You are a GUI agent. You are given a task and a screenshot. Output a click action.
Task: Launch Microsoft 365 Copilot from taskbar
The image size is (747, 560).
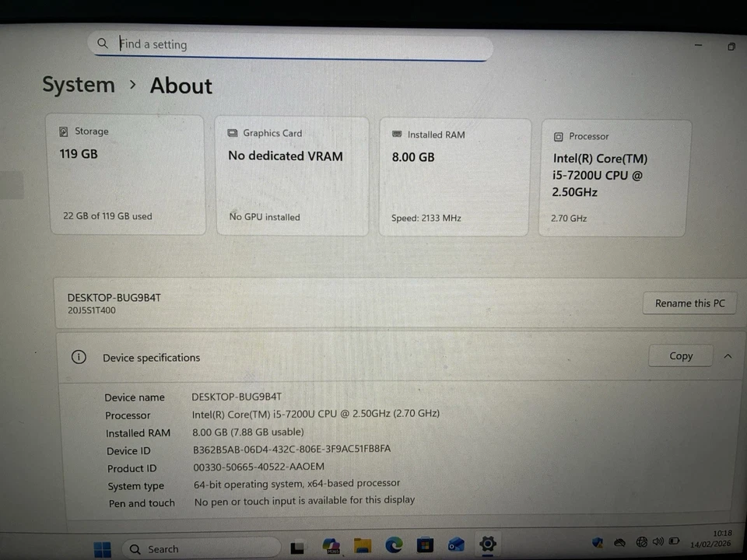click(331, 546)
